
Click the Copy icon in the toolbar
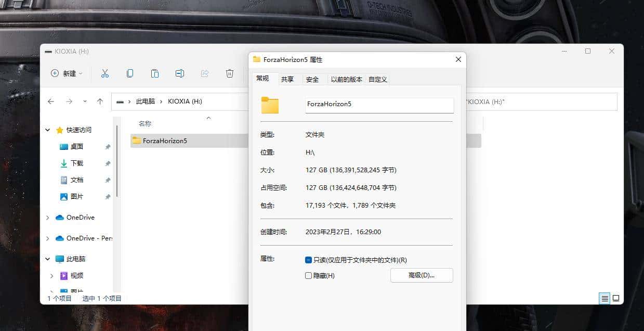pyautogui.click(x=130, y=73)
